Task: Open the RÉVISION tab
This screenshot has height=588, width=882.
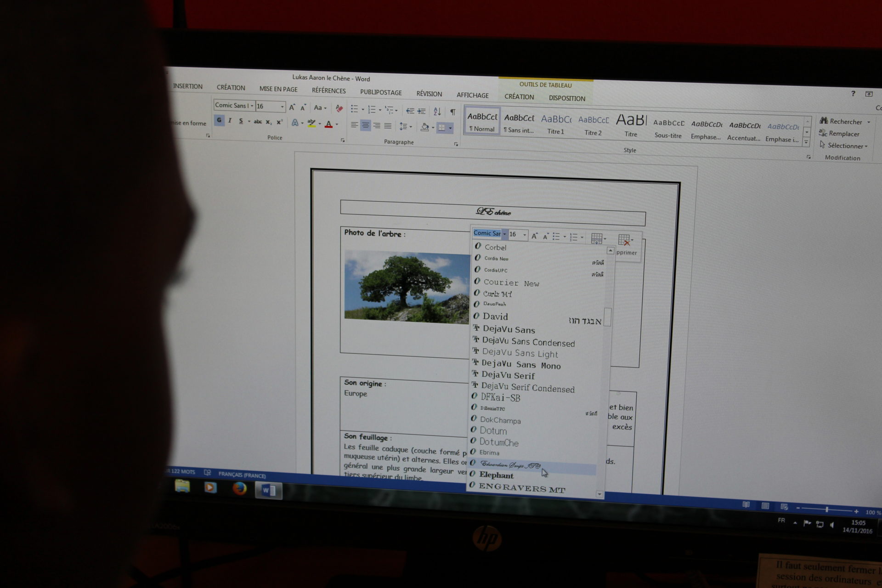Action: pos(429,94)
